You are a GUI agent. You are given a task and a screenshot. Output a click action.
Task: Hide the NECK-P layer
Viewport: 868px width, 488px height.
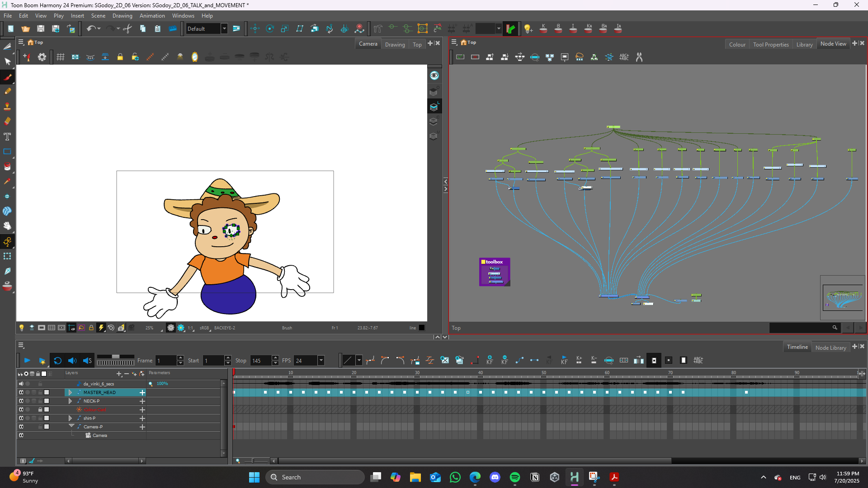pyautogui.click(x=21, y=401)
